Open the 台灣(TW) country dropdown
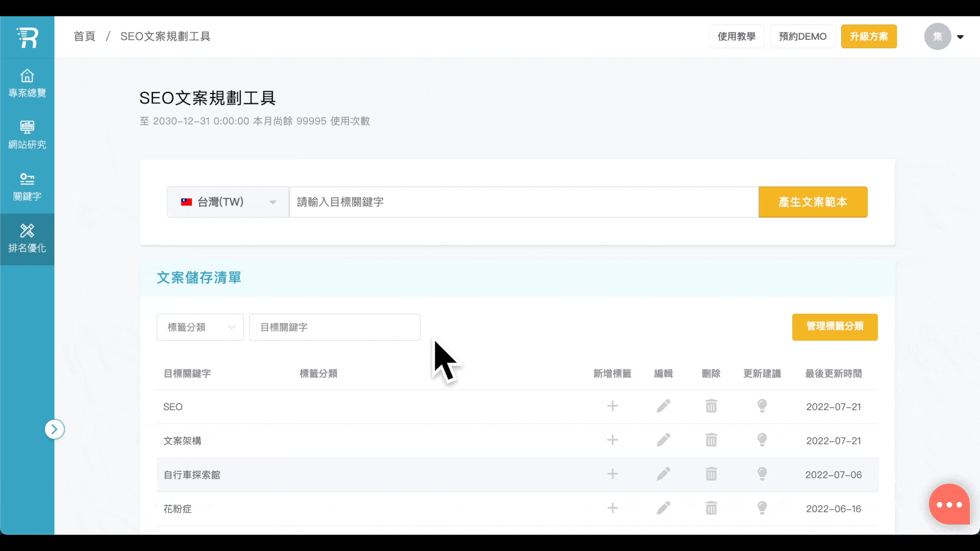 tap(228, 202)
